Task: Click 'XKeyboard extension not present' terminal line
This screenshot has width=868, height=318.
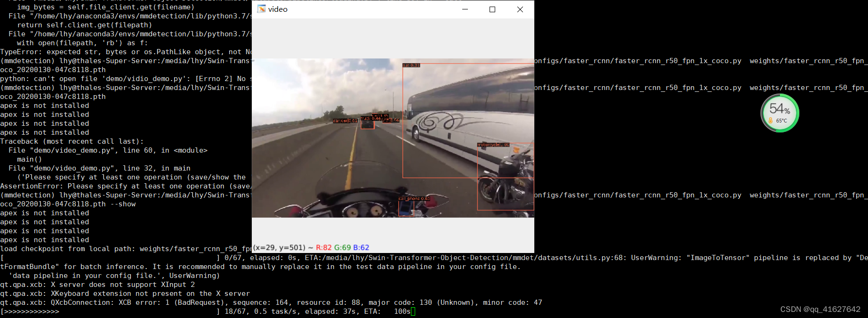Action: click(x=125, y=294)
